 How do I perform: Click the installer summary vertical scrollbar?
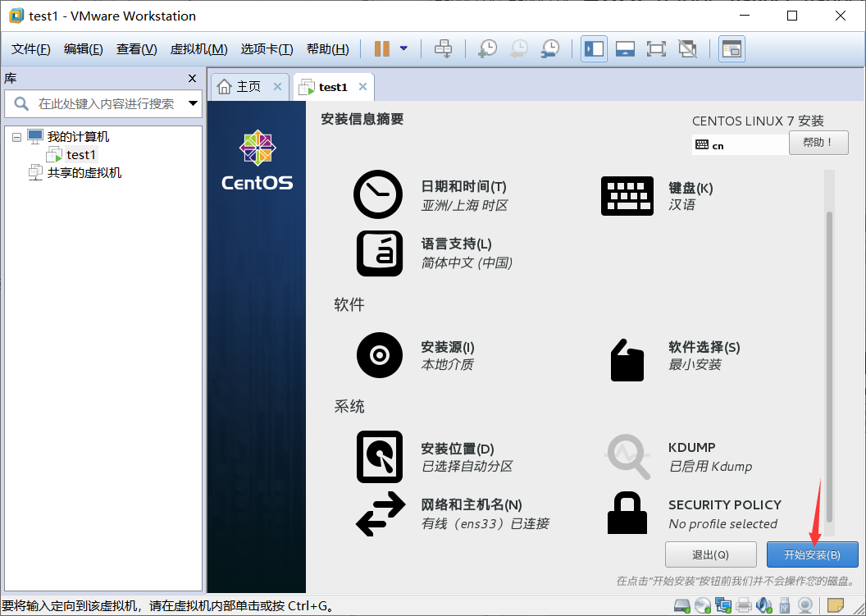pyautogui.click(x=829, y=366)
